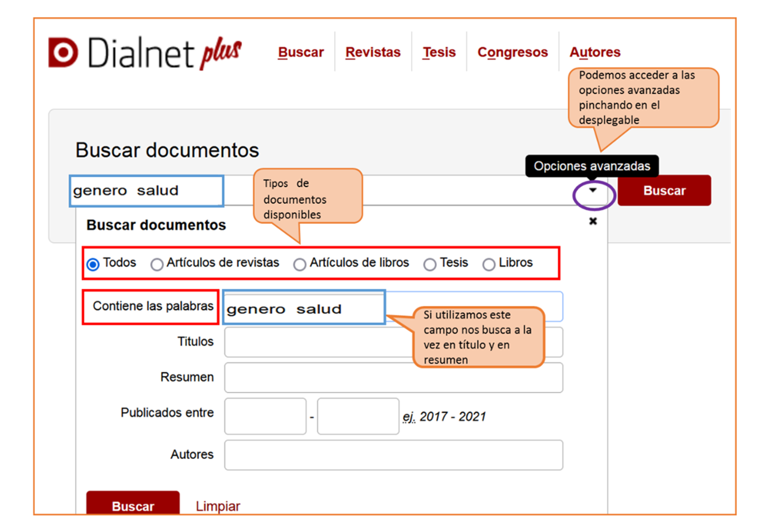Click the Autores text field in form
This screenshot has width=768, height=532.
click(393, 455)
